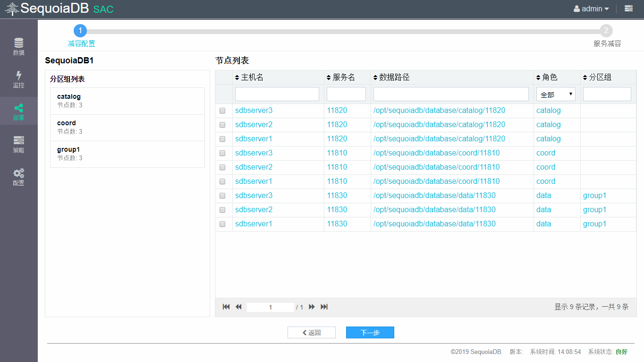Check sdbserver3 coord 11810 row checkbox

tap(222, 153)
